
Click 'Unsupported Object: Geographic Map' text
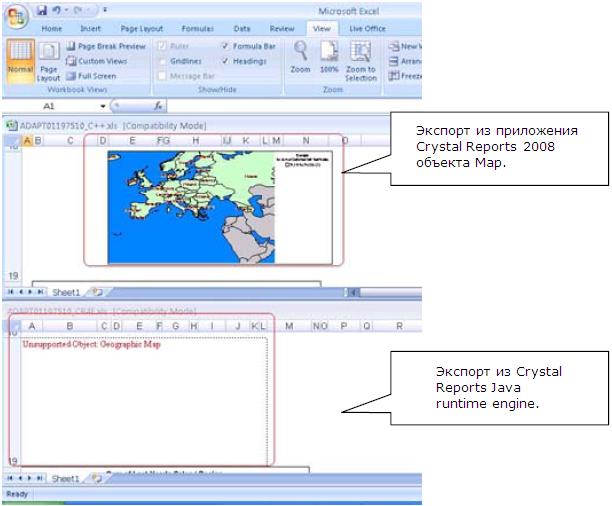92,344
